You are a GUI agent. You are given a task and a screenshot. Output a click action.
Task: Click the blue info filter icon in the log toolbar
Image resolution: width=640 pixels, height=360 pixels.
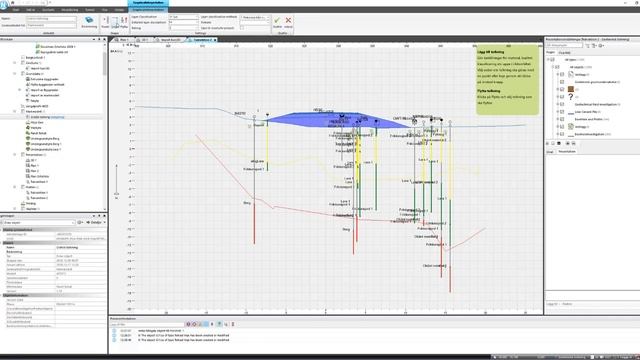(x=205, y=324)
